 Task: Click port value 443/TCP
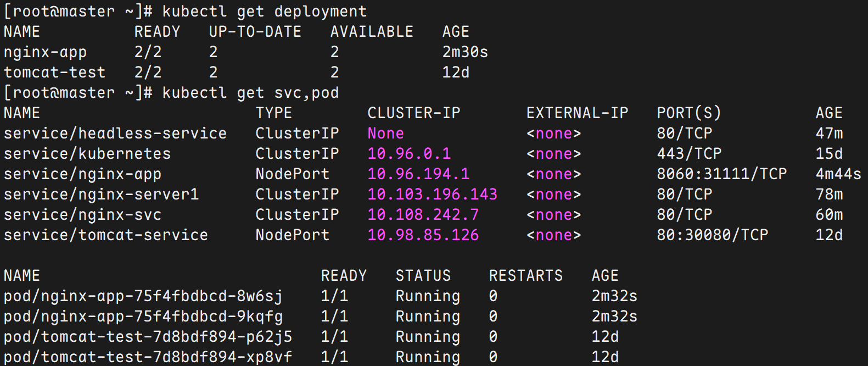pos(690,154)
